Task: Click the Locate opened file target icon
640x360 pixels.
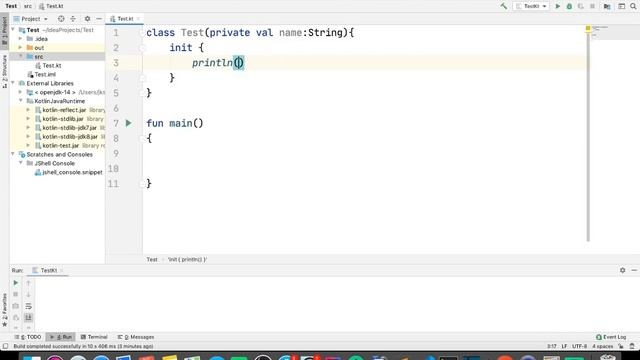Action: point(61,19)
